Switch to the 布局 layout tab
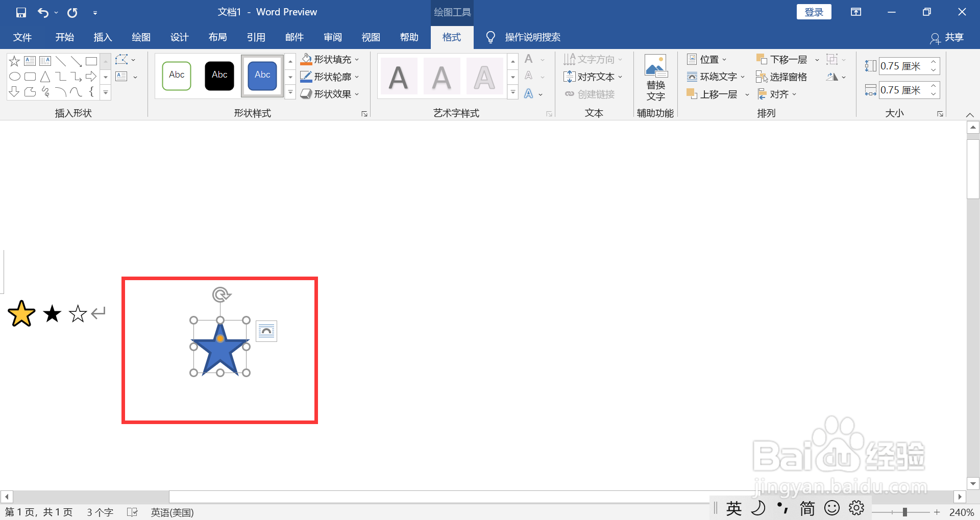Image resolution: width=980 pixels, height=520 pixels. pyautogui.click(x=217, y=37)
